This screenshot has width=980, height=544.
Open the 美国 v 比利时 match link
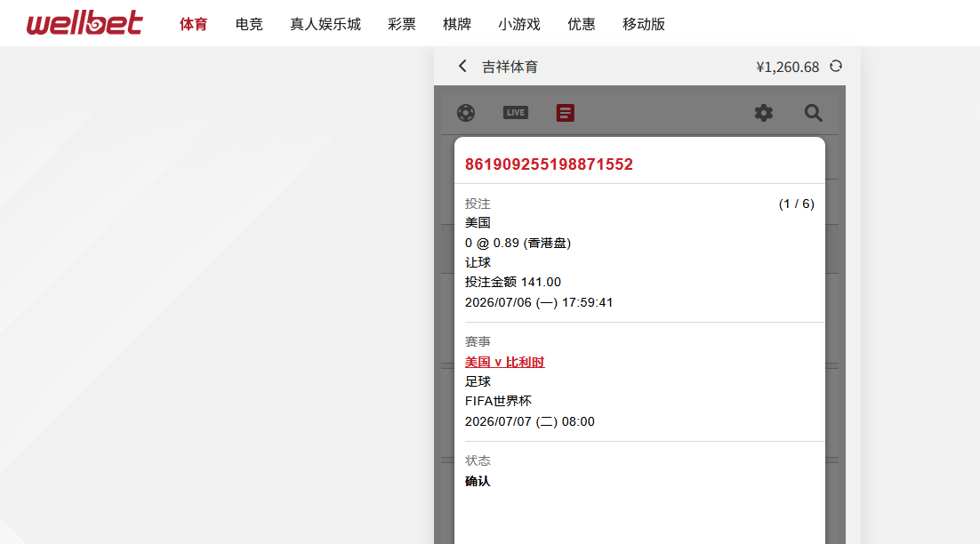[505, 363]
